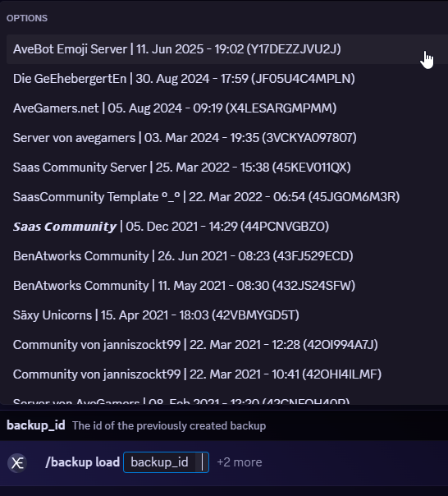Select the AveBot Emoji Server backup option
Screen dimensions: 448x496
pos(227,49)
